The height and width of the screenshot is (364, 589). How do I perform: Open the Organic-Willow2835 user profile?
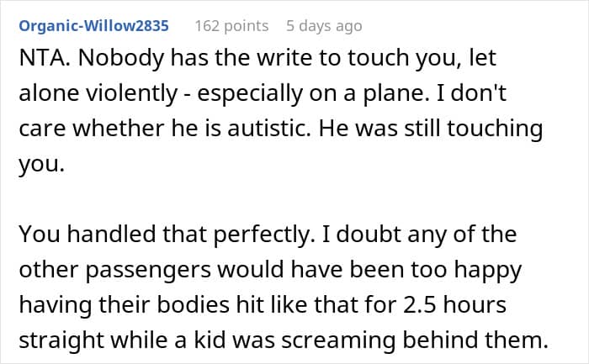click(94, 26)
